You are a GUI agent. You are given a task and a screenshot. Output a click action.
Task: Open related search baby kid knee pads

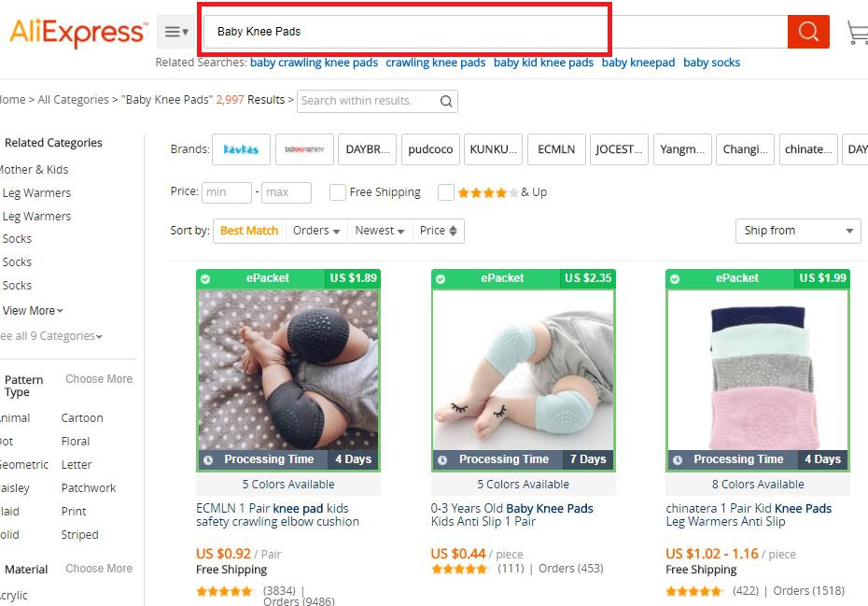pyautogui.click(x=543, y=63)
